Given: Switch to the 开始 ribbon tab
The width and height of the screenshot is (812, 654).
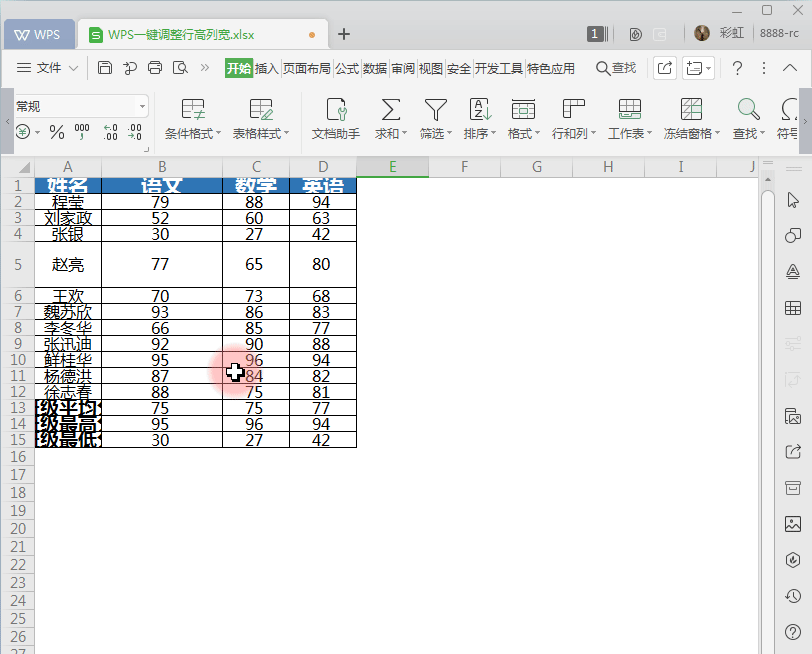Looking at the screenshot, I should pyautogui.click(x=239, y=68).
